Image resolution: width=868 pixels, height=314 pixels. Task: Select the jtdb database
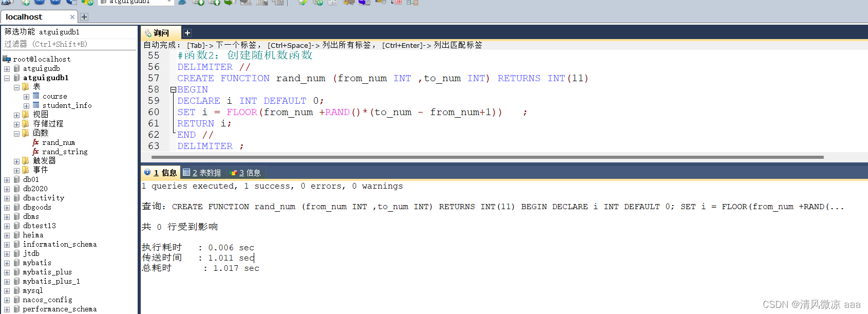point(31,253)
